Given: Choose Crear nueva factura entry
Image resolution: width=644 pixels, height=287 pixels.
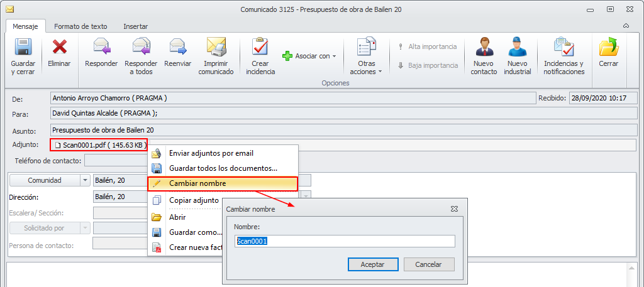Looking at the screenshot, I should coord(185,247).
